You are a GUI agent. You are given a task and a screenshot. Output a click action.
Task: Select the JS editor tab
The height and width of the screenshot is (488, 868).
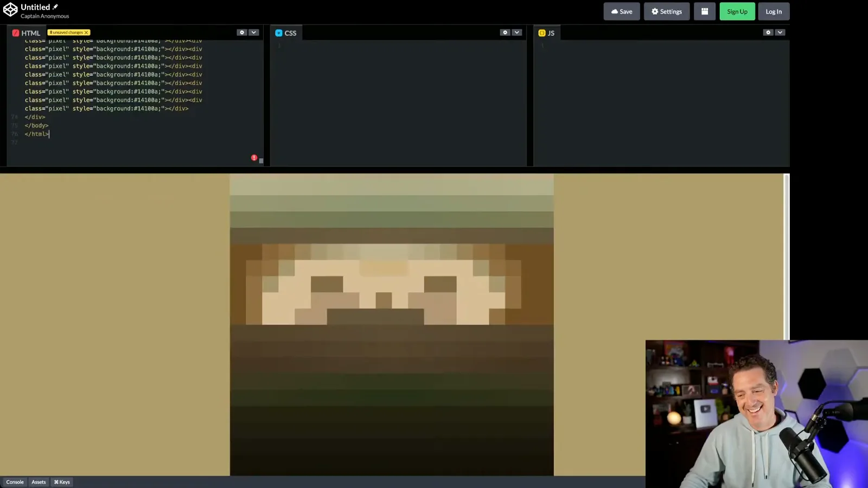[546, 33]
